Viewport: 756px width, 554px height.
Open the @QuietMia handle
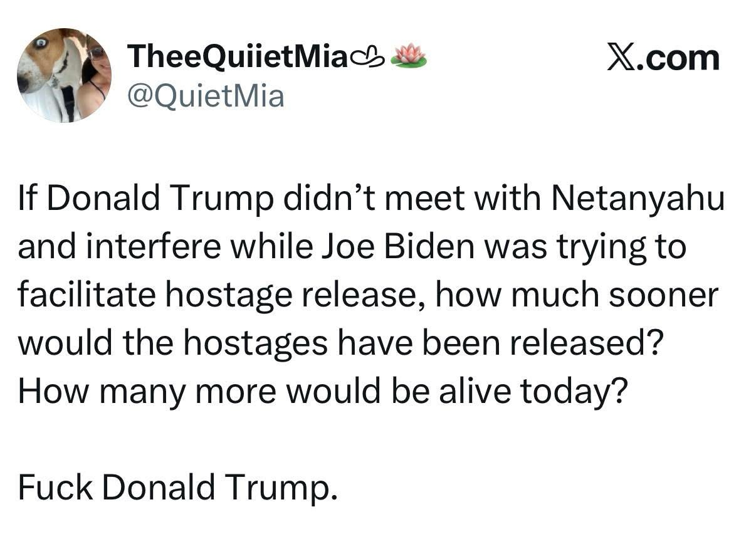click(206, 96)
